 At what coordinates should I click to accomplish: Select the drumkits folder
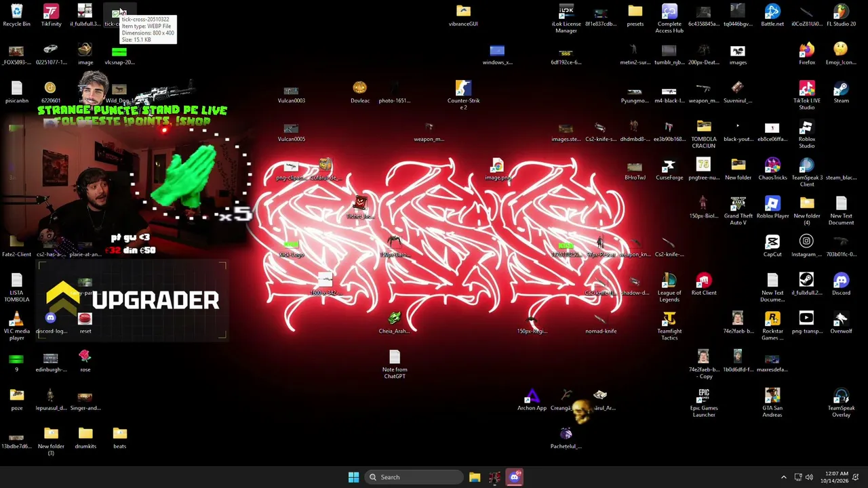(x=85, y=439)
